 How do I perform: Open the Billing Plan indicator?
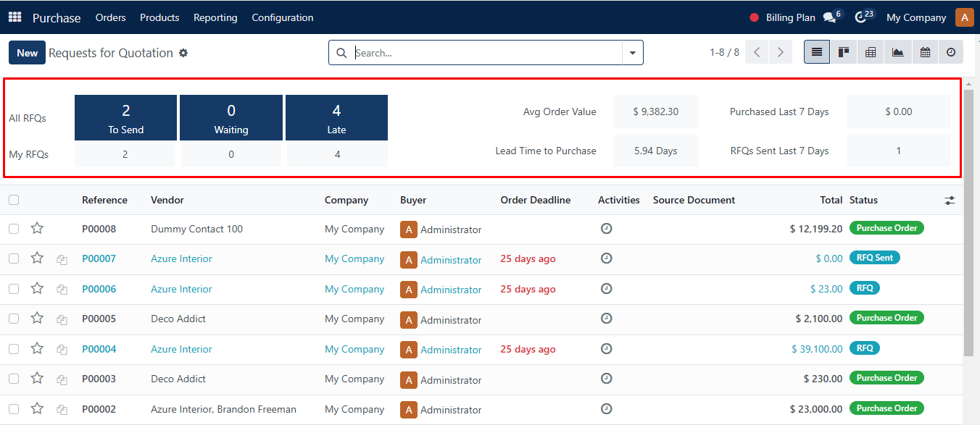tap(783, 17)
